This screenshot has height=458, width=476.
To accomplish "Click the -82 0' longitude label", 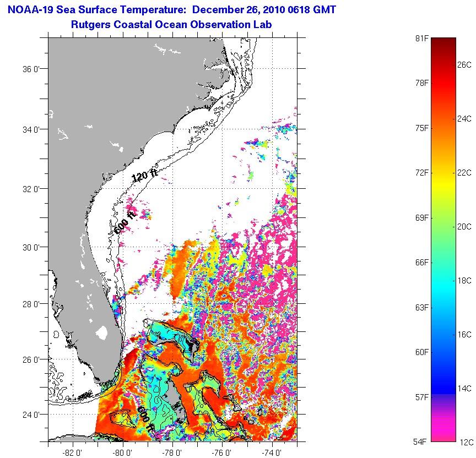I will 72,453.
